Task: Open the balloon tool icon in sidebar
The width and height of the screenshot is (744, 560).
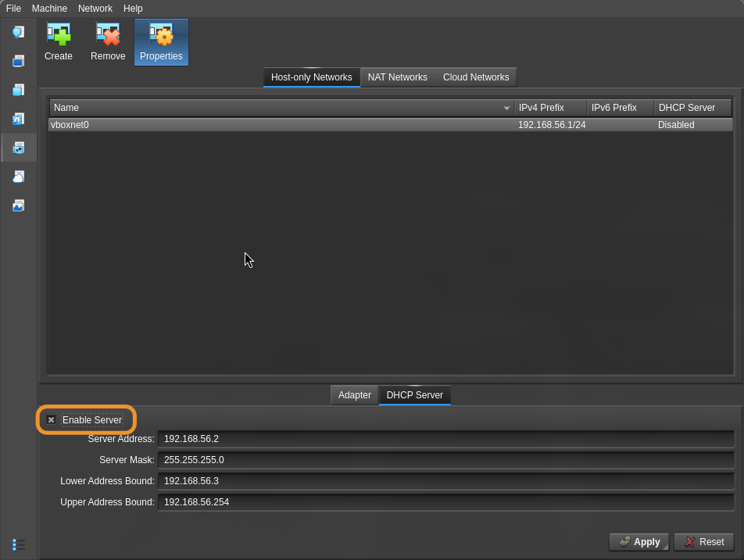Action: point(19,32)
